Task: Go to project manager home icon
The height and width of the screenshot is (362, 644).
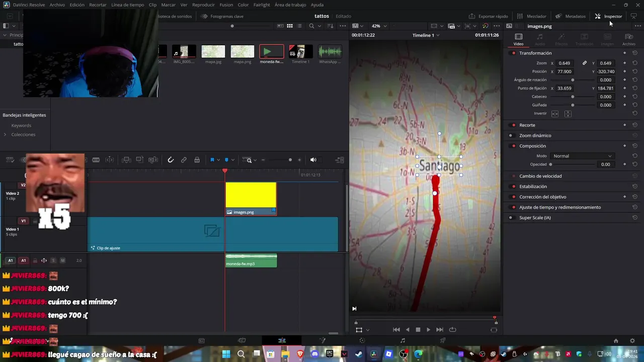Action: tap(616, 340)
